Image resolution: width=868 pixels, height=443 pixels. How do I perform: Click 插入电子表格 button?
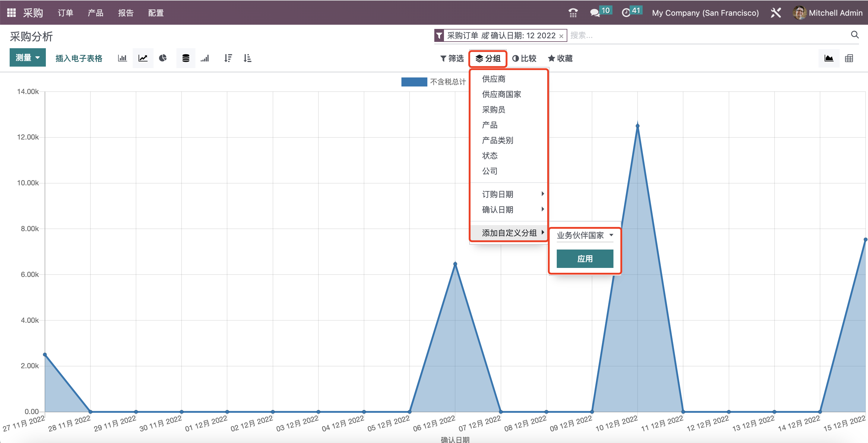click(x=79, y=58)
